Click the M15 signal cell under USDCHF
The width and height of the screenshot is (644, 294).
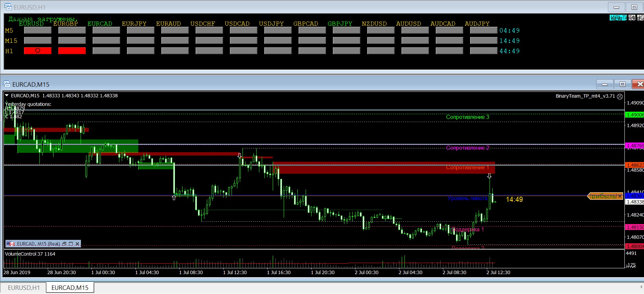click(x=209, y=40)
